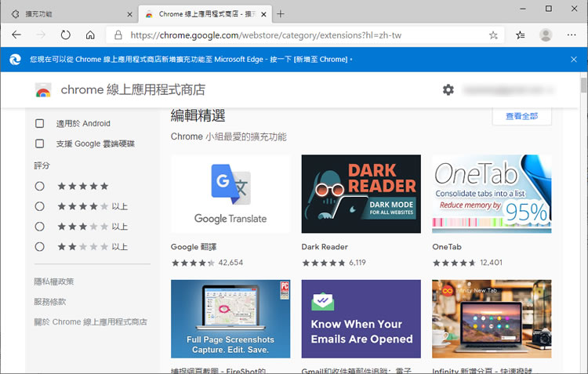Select the five-star rating filter
Image resolution: width=588 pixels, height=374 pixels.
(39, 186)
